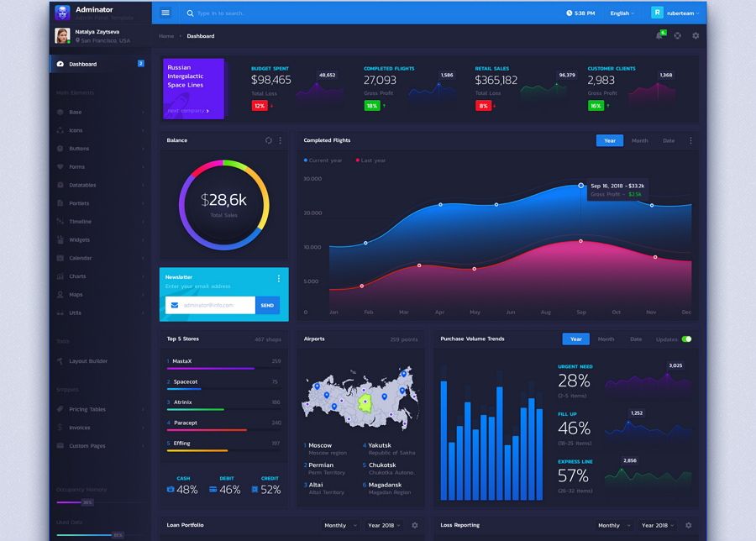756x541 pixels.
Task: Click the SEND button in the Newsletter panel
Action: 267,306
